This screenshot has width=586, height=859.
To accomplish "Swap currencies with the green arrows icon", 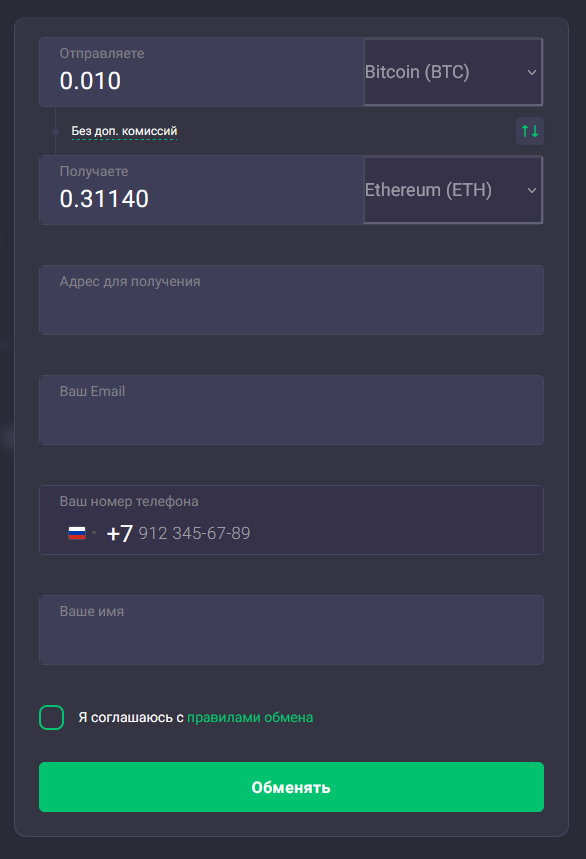I will point(530,131).
